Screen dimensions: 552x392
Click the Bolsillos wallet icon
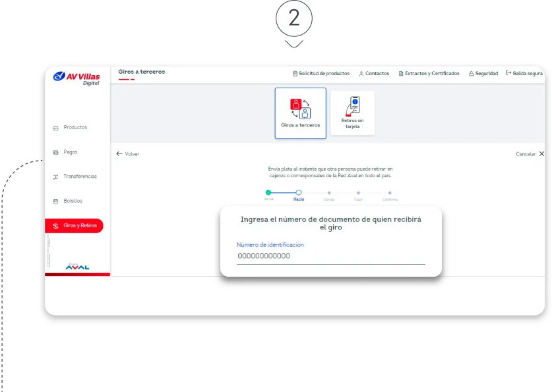click(x=55, y=201)
